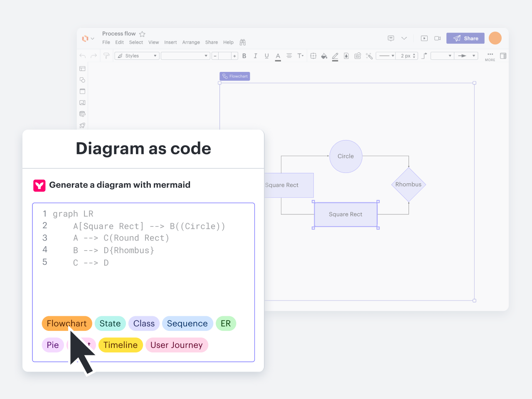Open the Edit menu
Image resolution: width=532 pixels, height=399 pixels.
[120, 42]
